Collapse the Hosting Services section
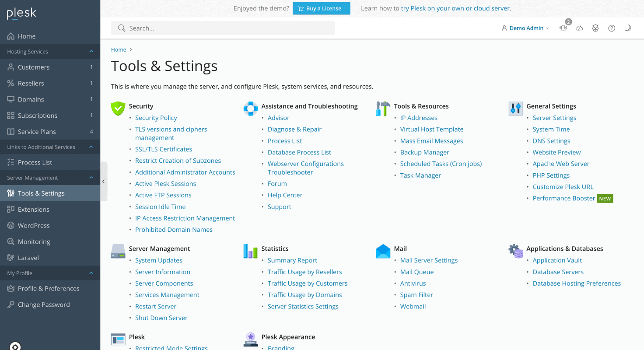Image resolution: width=644 pixels, height=350 pixels. (91, 51)
